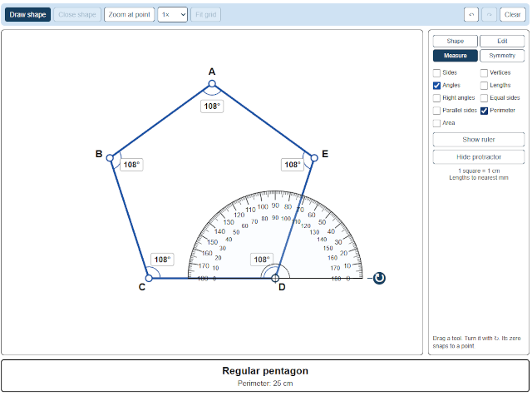532x396 pixels.
Task: Select vertex B of the pentagon
Action: pos(110,158)
